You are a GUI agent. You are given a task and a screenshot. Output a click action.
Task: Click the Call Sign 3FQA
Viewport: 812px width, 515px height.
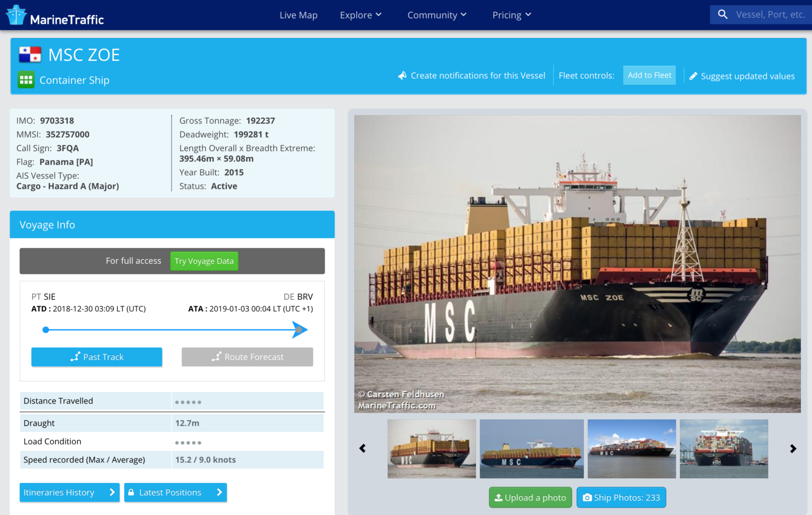(67, 148)
